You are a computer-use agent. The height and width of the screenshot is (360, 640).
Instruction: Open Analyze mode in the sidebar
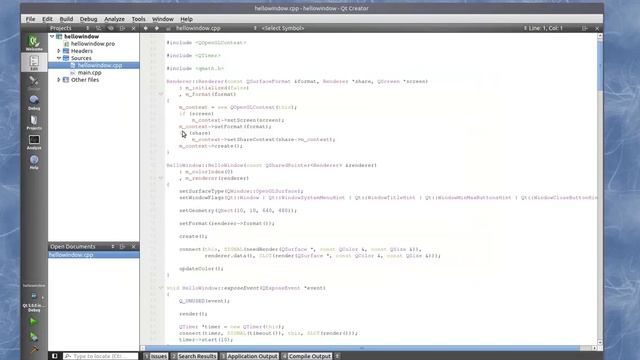click(34, 142)
